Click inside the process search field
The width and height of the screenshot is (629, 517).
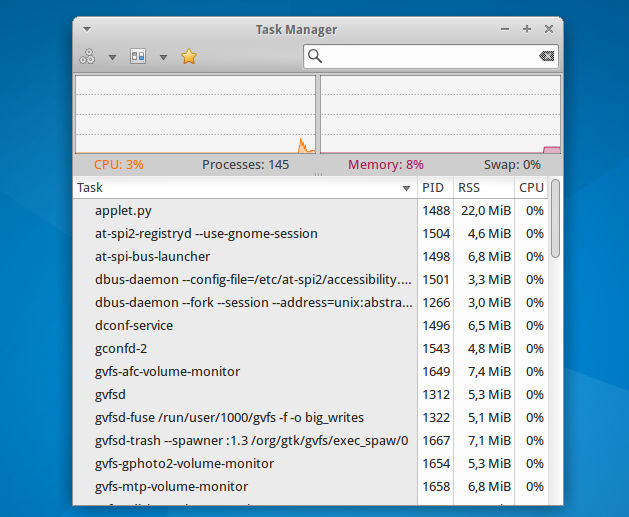(x=430, y=57)
